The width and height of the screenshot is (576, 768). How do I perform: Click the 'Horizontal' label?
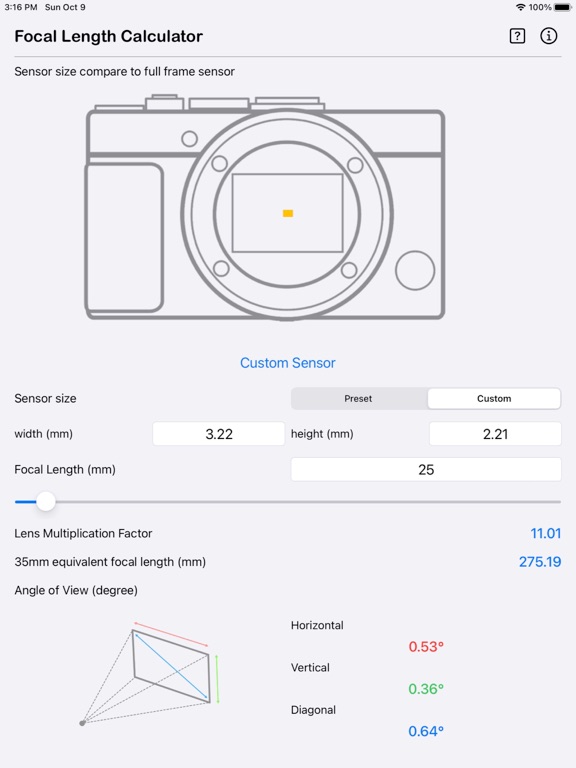pyautogui.click(x=317, y=625)
